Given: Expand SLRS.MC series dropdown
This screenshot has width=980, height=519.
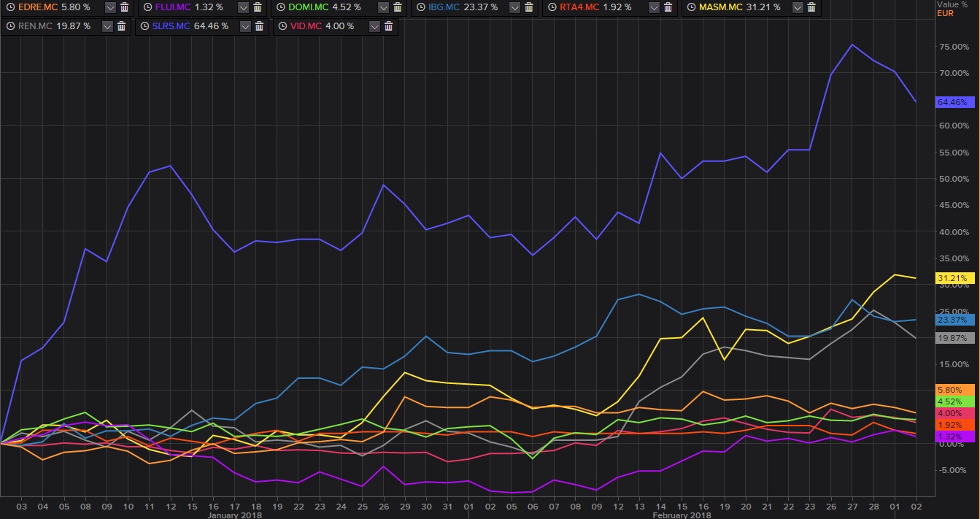Looking at the screenshot, I should [x=244, y=26].
